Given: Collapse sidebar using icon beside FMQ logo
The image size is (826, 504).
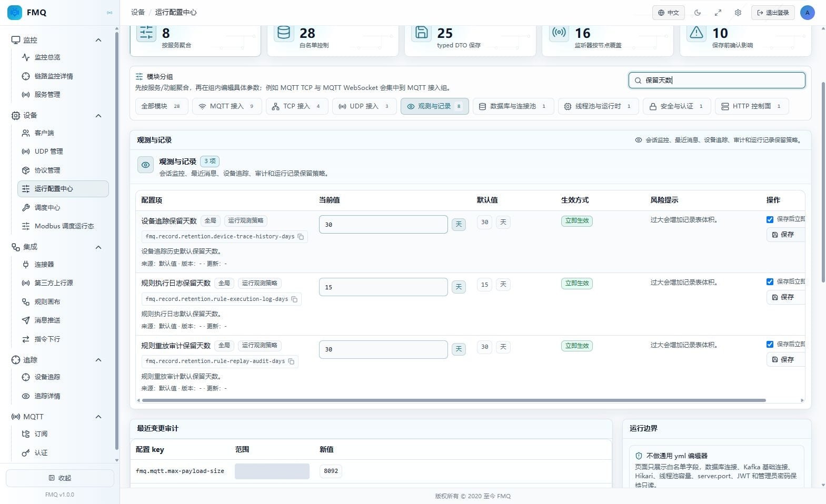Looking at the screenshot, I should coord(110,13).
